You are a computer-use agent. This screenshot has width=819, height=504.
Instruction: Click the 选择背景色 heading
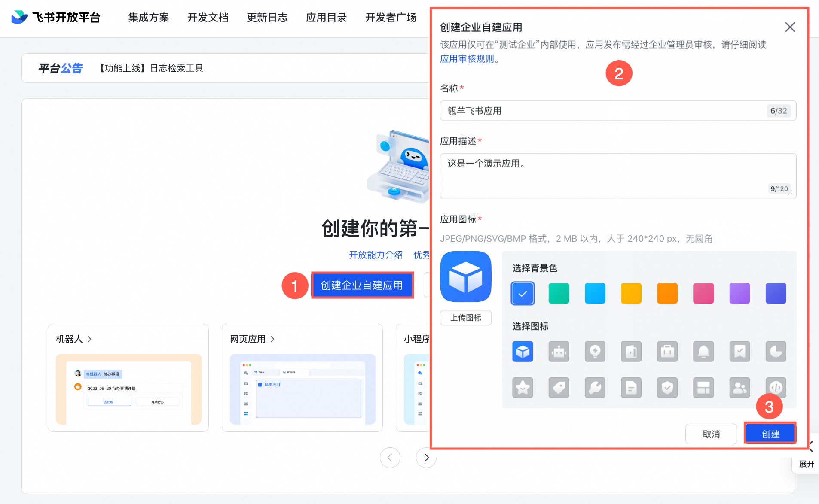(535, 268)
